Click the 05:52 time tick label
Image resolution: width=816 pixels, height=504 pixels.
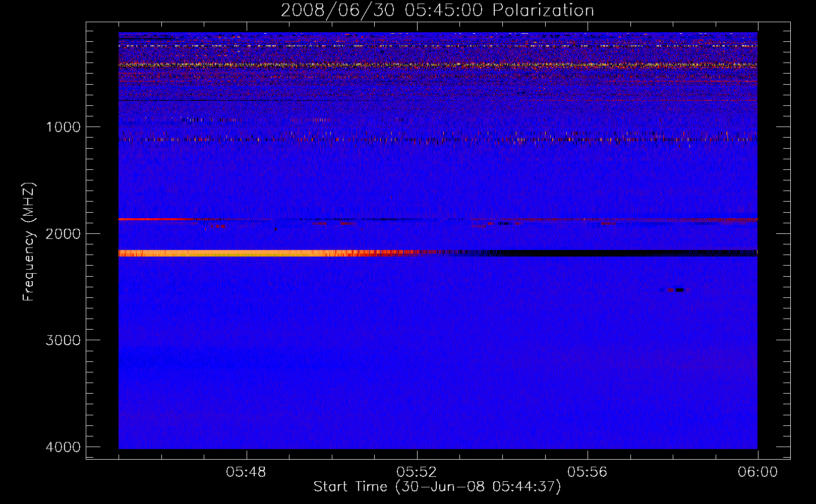(x=417, y=472)
